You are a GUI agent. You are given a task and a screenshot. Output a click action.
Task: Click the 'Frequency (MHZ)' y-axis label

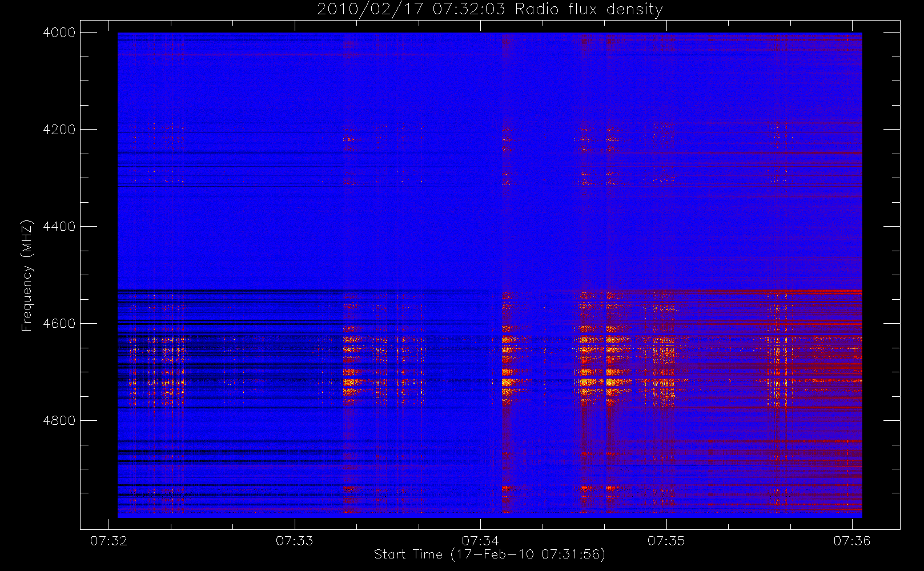point(26,276)
